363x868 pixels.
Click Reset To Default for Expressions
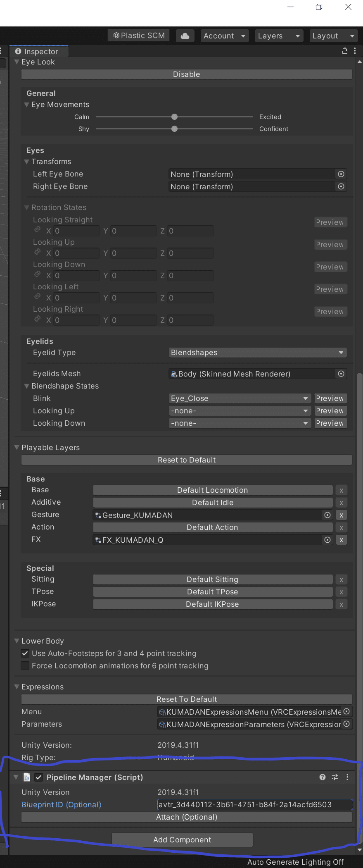[x=187, y=699]
